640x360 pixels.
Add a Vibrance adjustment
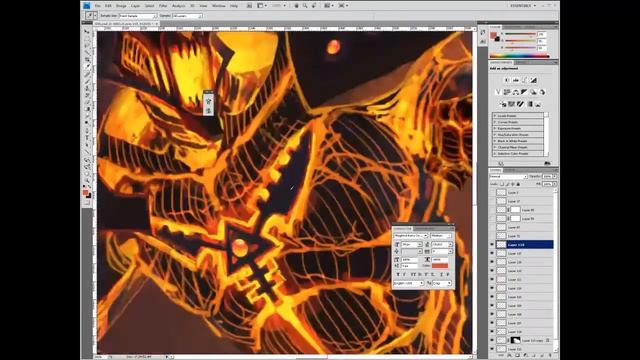click(499, 92)
